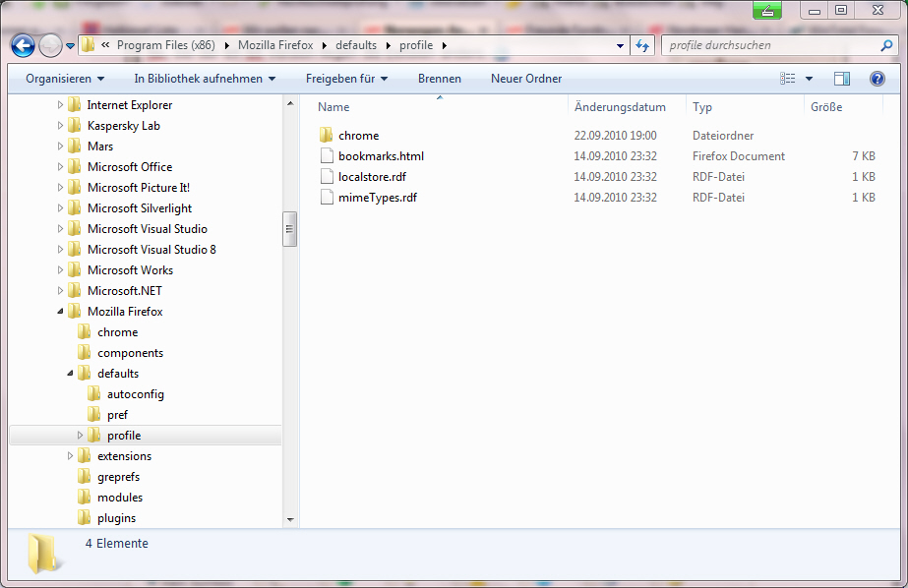Open the chrome folder in file list
Image resolution: width=908 pixels, height=588 pixels.
[358, 136]
